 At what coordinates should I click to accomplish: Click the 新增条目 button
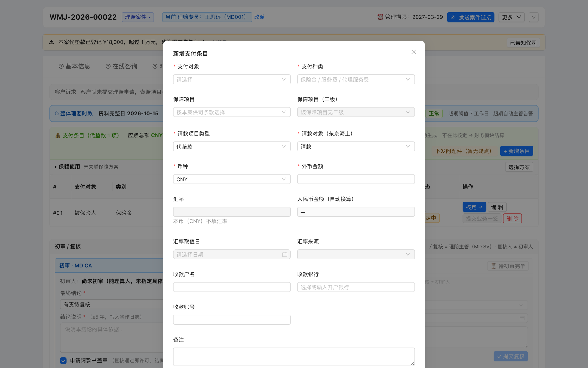(517, 151)
